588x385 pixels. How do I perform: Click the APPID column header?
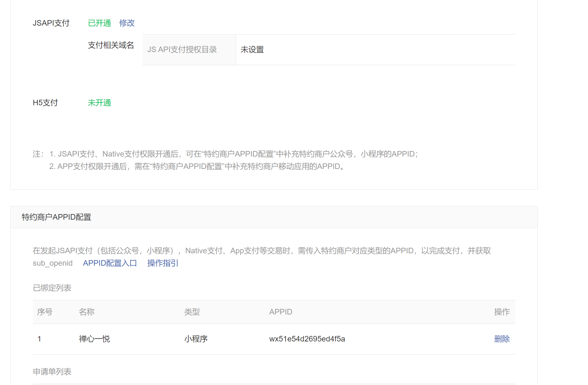[x=280, y=312]
